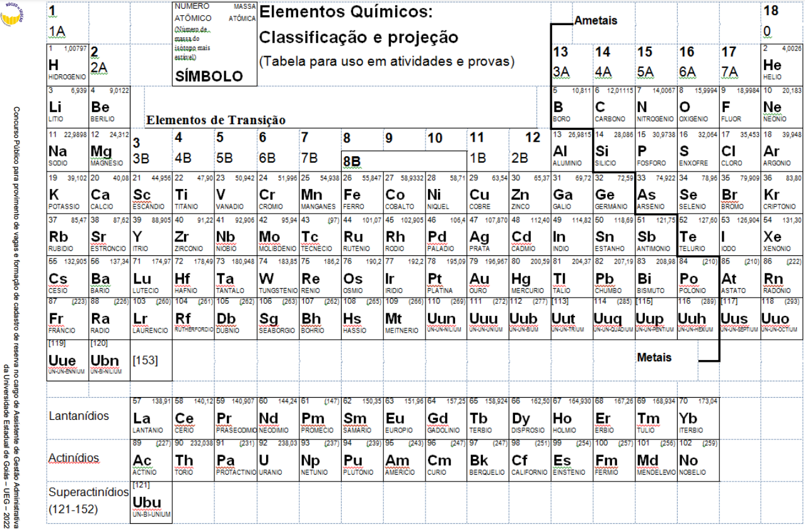The width and height of the screenshot is (805, 532).
Task: Click the Iodo (I) element cell
Action: click(x=740, y=234)
